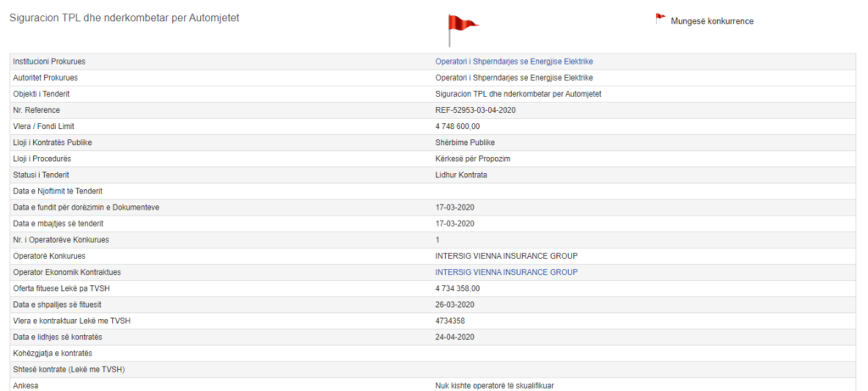Click the 'Statusi i Tenderit' row label
Screen dimensions: 868x391
43,175
